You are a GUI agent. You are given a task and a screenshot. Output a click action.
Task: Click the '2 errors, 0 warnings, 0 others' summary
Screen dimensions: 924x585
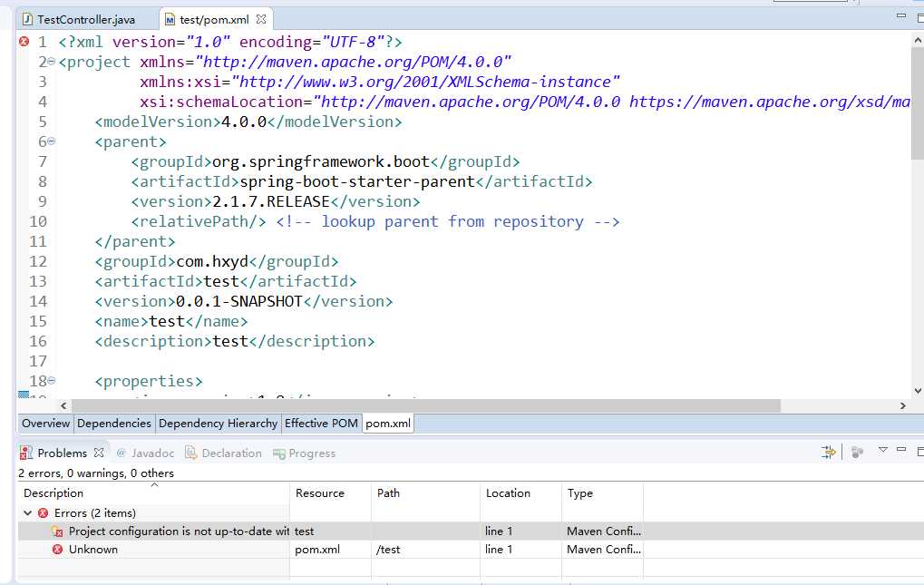96,473
